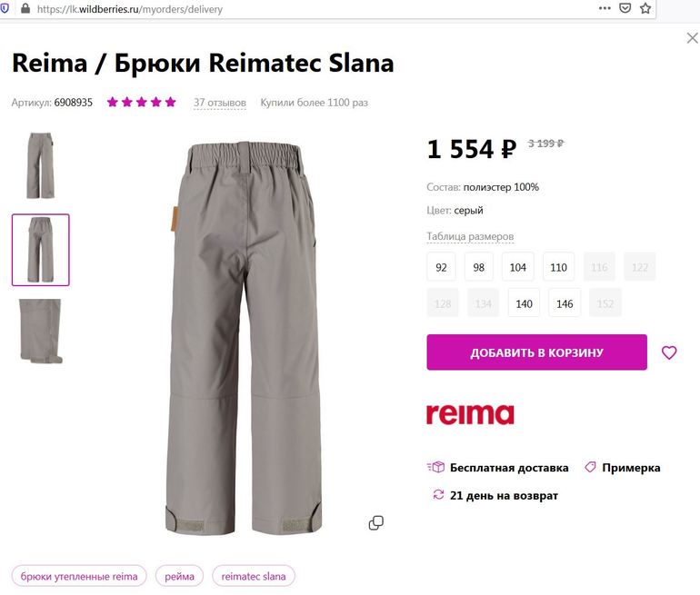Image resolution: width=700 pixels, height=595 pixels.
Task: Choose size 140
Action: tap(524, 303)
